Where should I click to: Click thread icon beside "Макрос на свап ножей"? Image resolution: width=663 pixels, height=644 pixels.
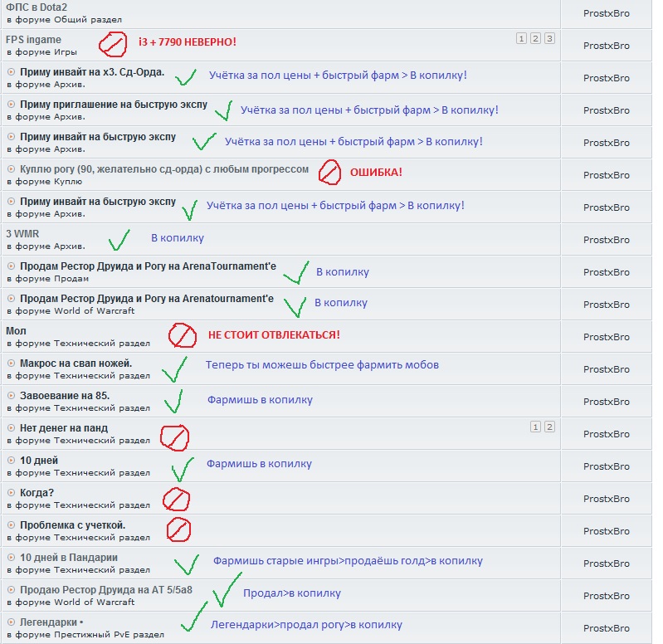pos(11,363)
